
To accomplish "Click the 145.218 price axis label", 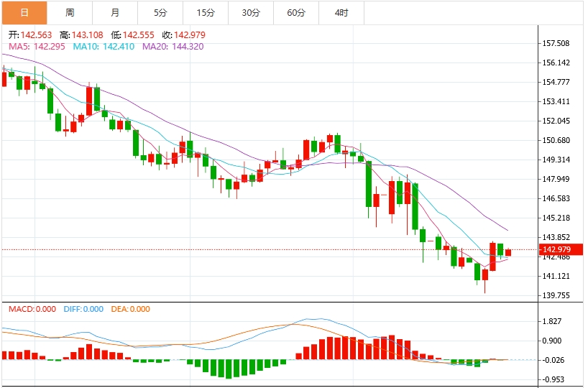I will click(x=556, y=218).
